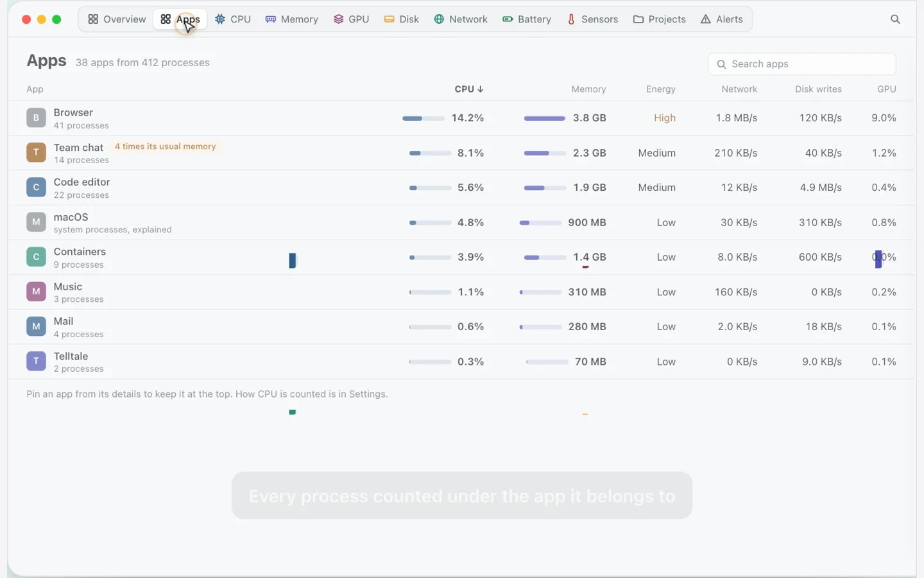Select 'system processes, explained' under macOS
The image size is (924, 578).
coord(112,230)
